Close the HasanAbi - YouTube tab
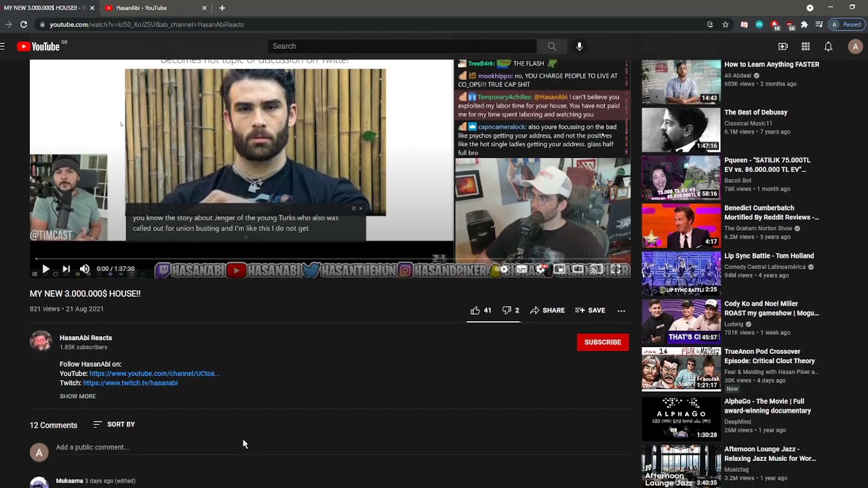 (204, 8)
